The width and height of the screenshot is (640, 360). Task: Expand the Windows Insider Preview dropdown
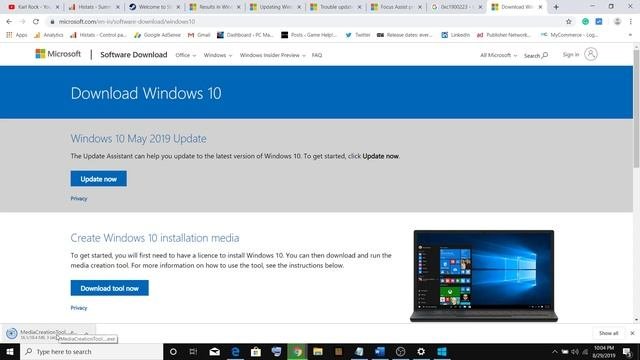pos(273,55)
